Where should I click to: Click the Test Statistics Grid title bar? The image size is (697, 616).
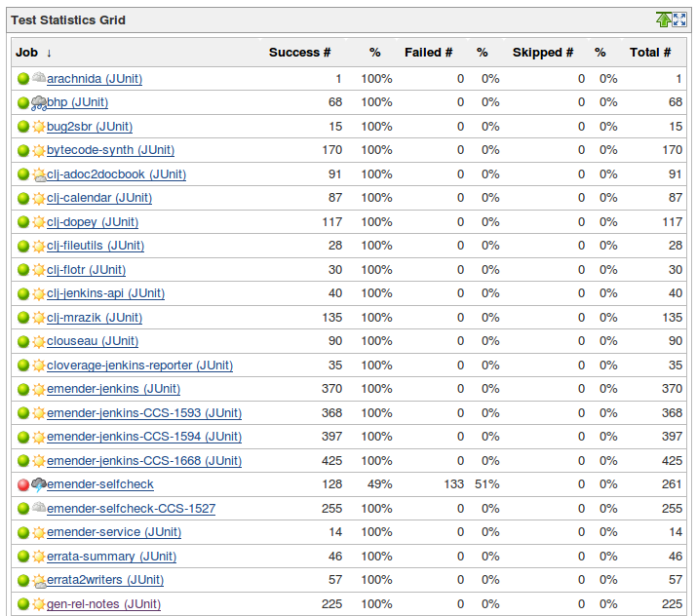coord(349,20)
